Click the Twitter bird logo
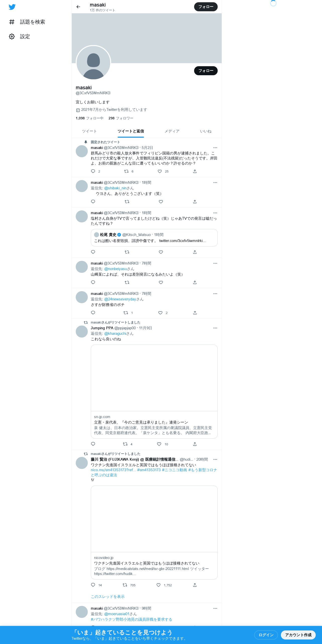This screenshot has height=644, width=322. tap(12, 7)
